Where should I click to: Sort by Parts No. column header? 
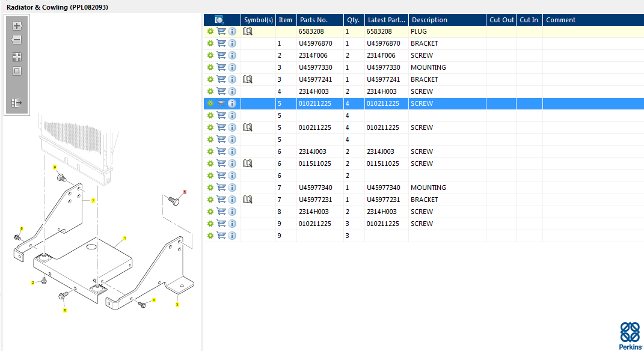coord(320,20)
